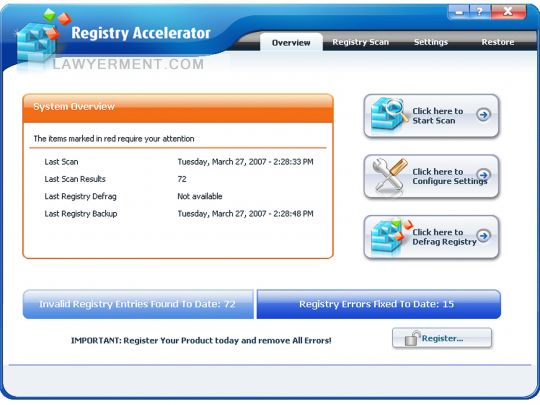540x405 pixels.
Task: Click Invalid Registry Entries Found To Date bar
Action: (138, 304)
